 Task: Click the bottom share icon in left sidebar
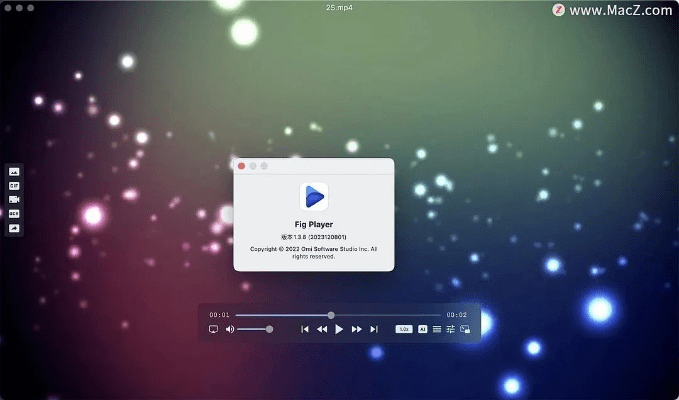pos(14,228)
